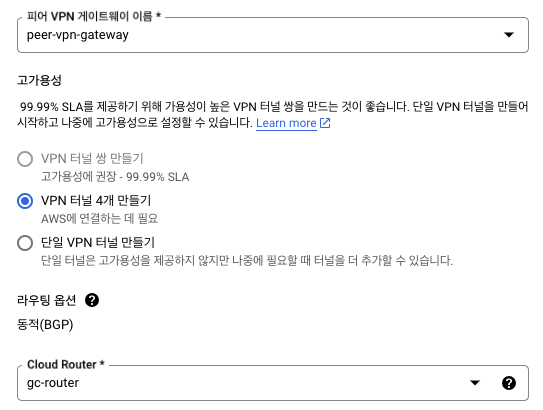Click the gc-router value in Cloud Router
This screenshot has width=543, height=410.
tap(53, 383)
